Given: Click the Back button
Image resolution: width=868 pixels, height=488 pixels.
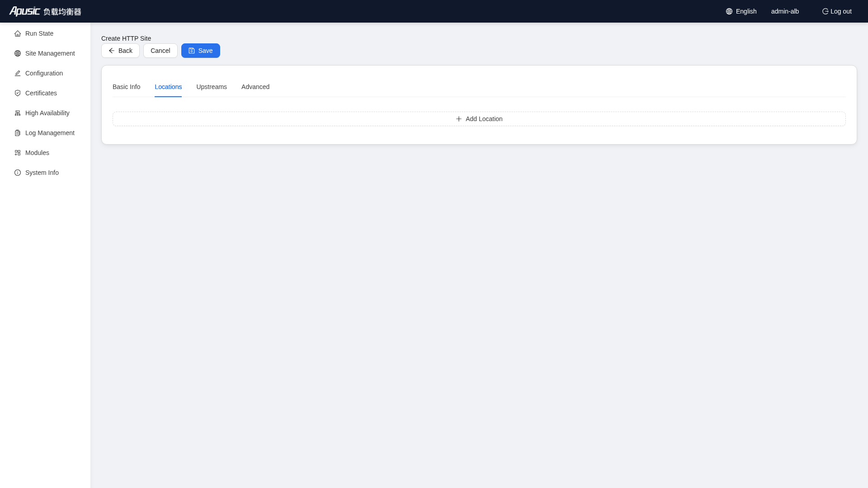Looking at the screenshot, I should [x=120, y=51].
